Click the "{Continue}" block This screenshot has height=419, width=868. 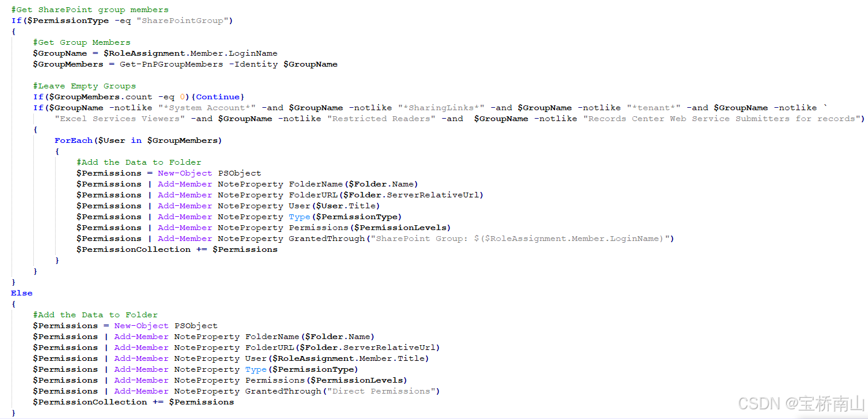tap(218, 97)
